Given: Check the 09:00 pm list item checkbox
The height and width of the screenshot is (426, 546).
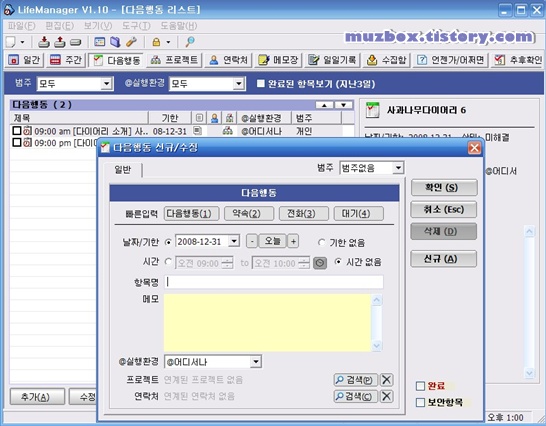Looking at the screenshot, I should [17, 142].
